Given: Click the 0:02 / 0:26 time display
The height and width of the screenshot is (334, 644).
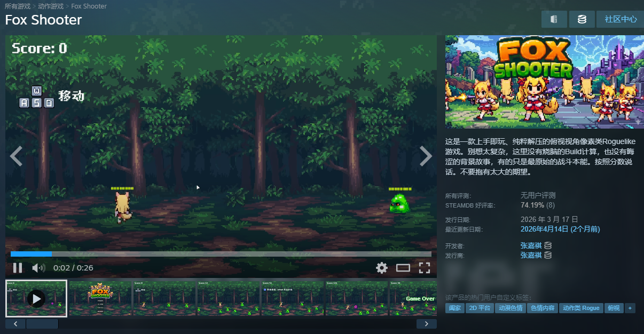Looking at the screenshot, I should [x=73, y=268].
